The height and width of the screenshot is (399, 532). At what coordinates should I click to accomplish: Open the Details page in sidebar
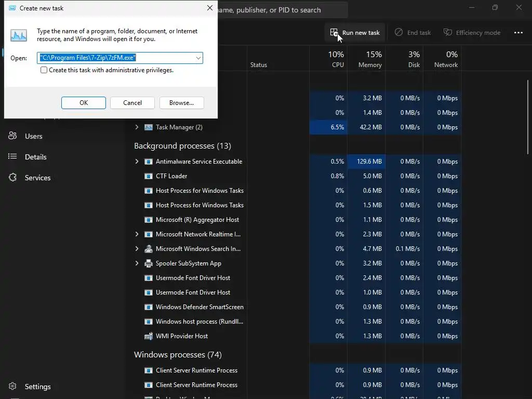coord(35,157)
